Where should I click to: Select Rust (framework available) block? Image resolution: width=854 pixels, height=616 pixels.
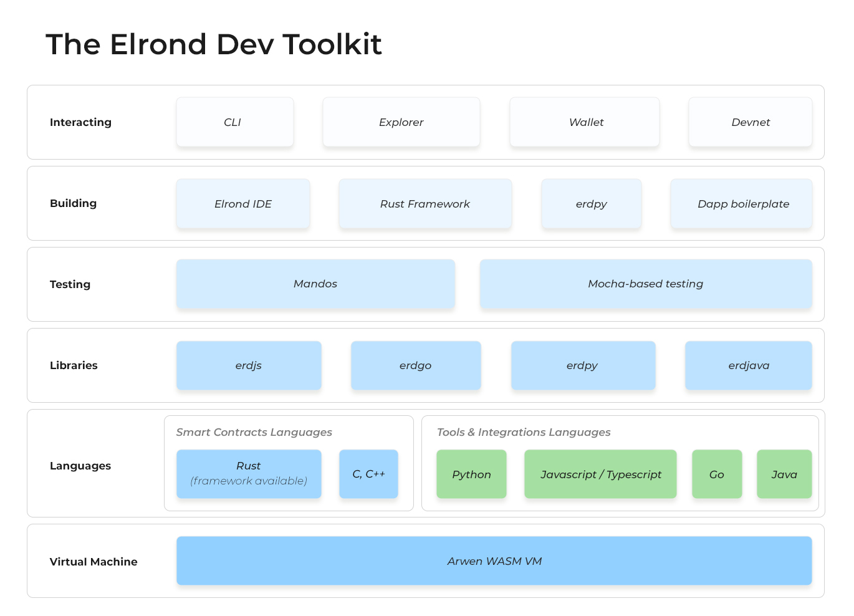click(x=249, y=474)
